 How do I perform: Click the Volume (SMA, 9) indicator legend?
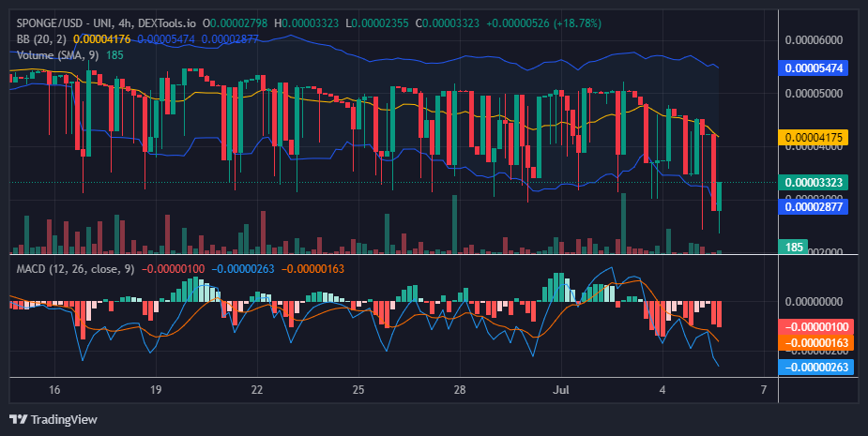click(x=58, y=55)
